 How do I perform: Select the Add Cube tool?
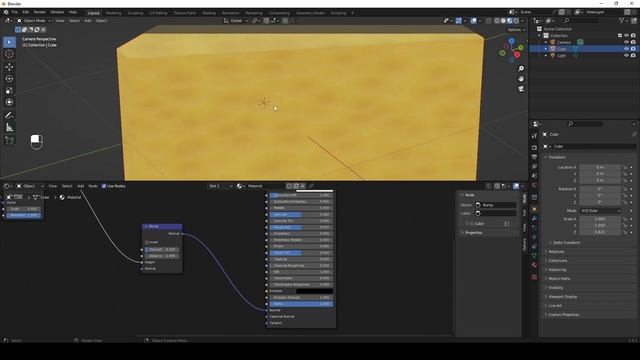coord(9,140)
